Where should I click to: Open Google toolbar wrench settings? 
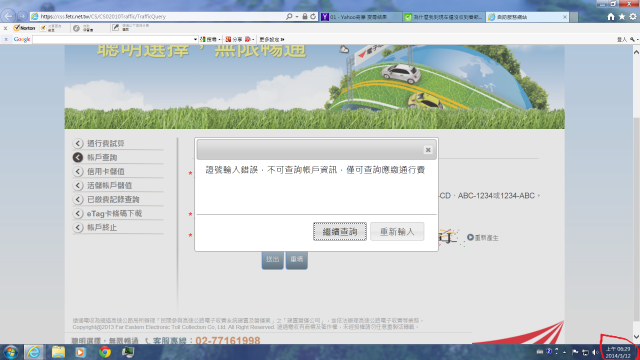click(633, 39)
